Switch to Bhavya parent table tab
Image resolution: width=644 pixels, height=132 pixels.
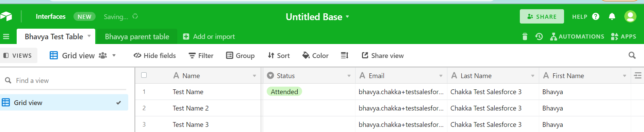(137, 36)
